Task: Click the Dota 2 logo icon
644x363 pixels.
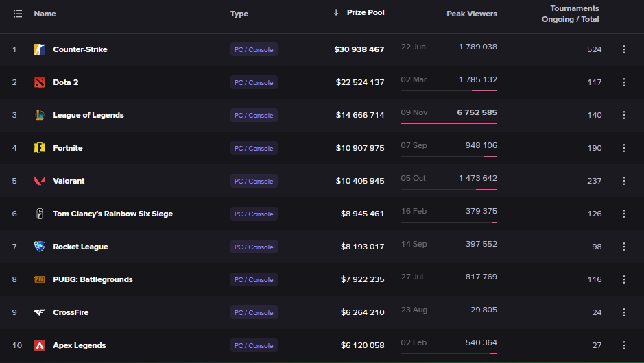Action: pos(40,82)
